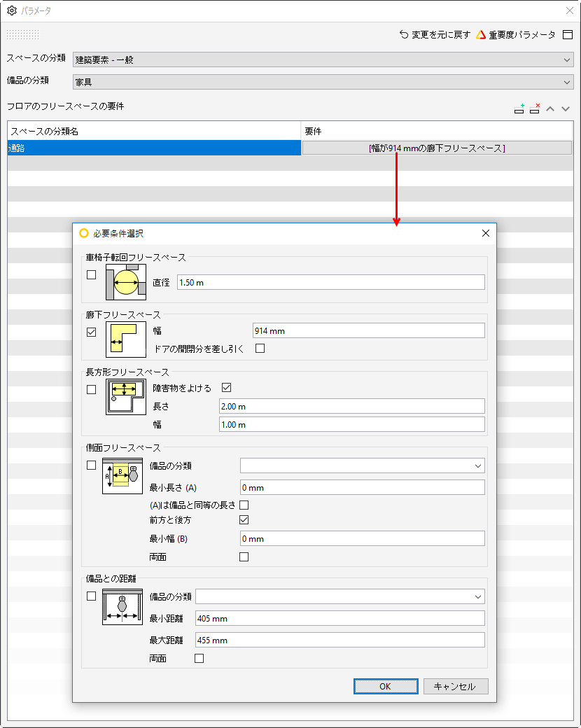Edit 最小幅 (B) field

363,538
